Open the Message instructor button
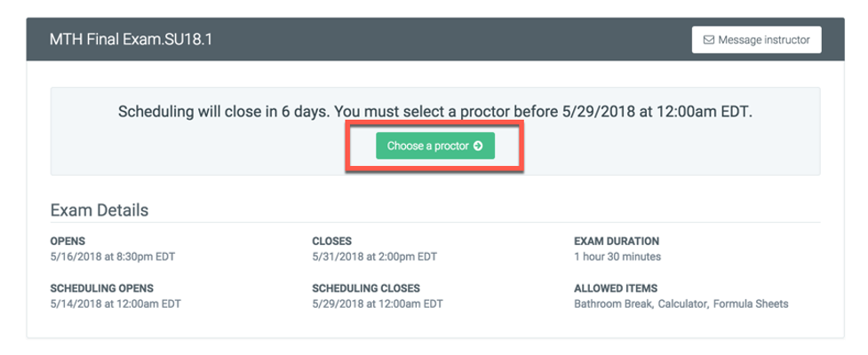 [x=756, y=40]
